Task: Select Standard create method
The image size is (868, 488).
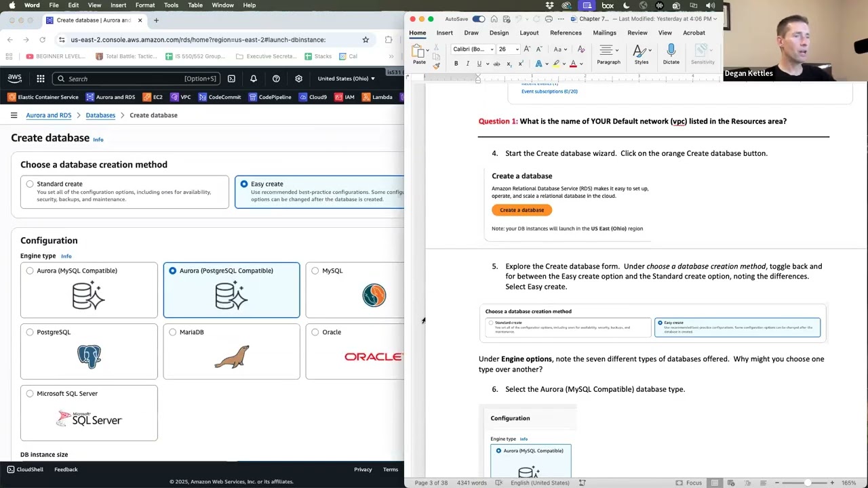Action: tap(30, 184)
